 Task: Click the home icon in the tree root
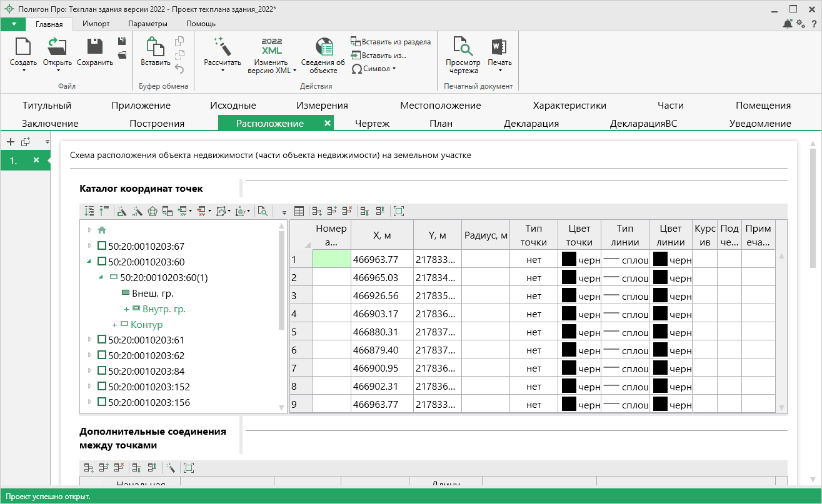coord(102,230)
